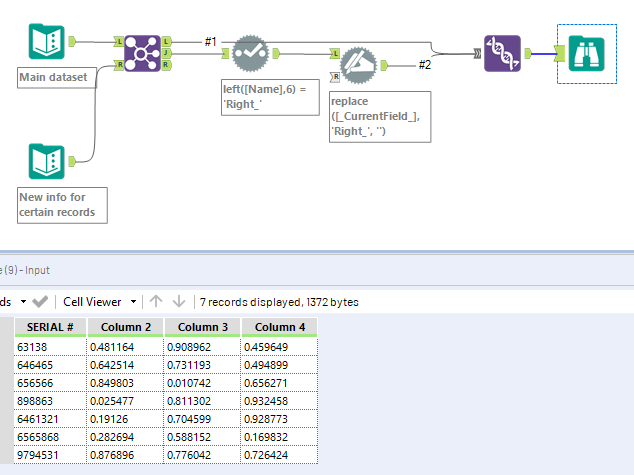The image size is (634, 475).
Task: Go to next record with down arrow
Action: (179, 301)
